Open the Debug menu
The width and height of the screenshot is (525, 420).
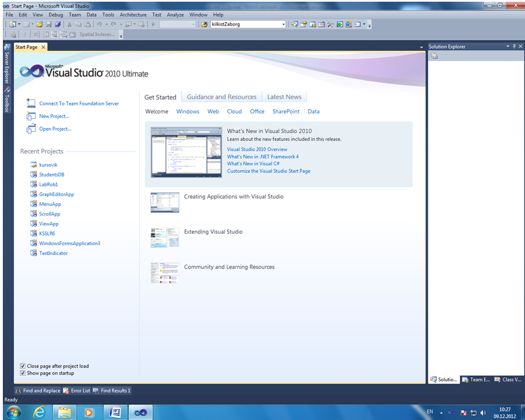click(x=56, y=15)
